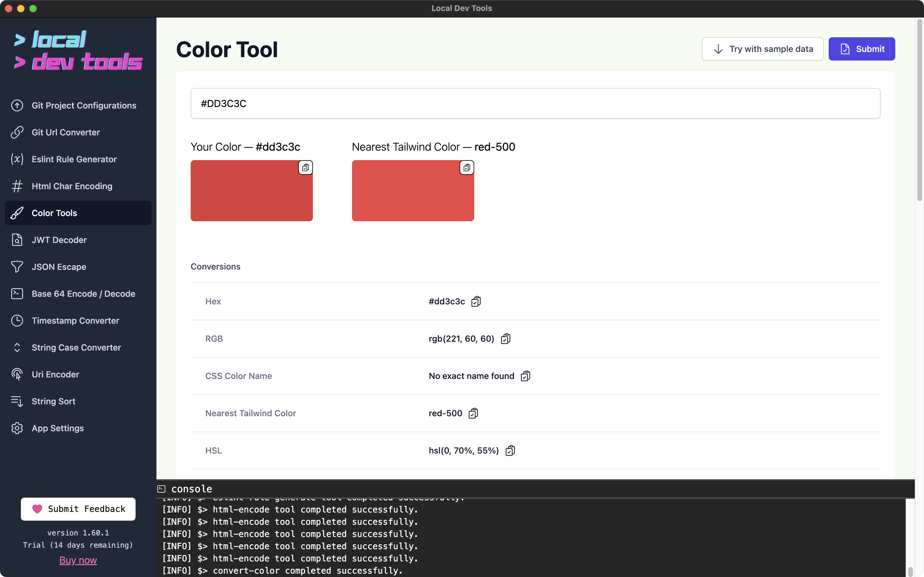Click the Your Color red swatch
This screenshot has height=577, width=924.
251,191
